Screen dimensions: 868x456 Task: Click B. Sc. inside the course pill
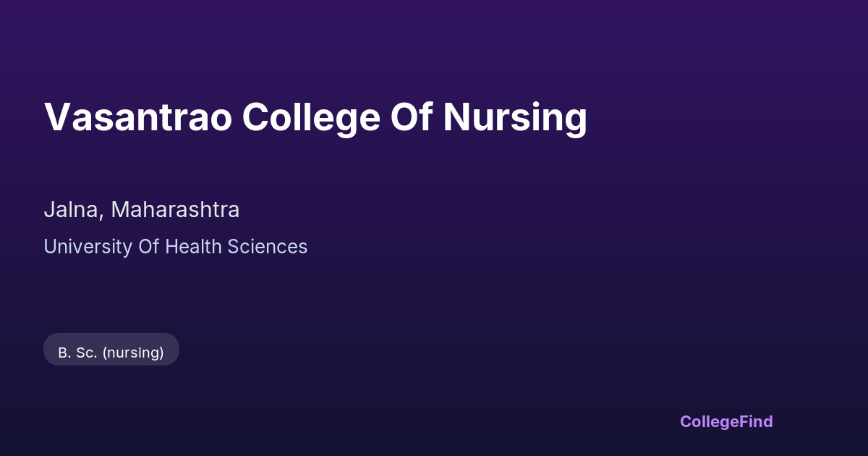pyautogui.click(x=77, y=352)
